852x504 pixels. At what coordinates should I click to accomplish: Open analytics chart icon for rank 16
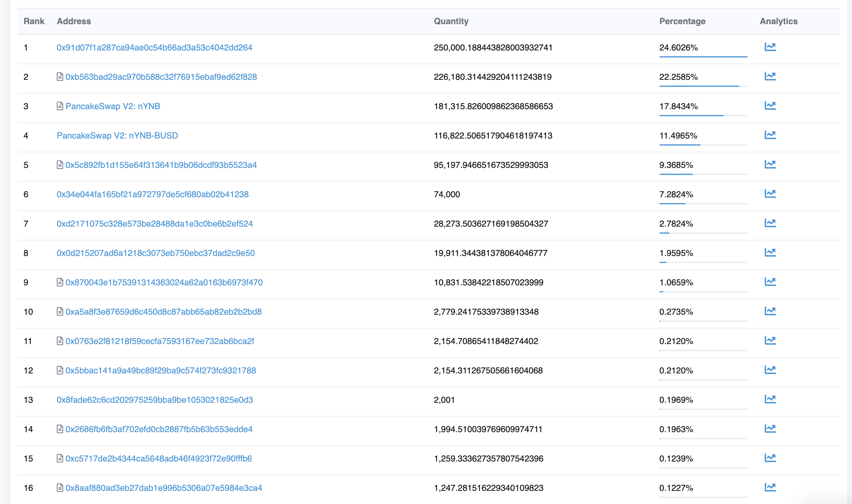point(770,487)
